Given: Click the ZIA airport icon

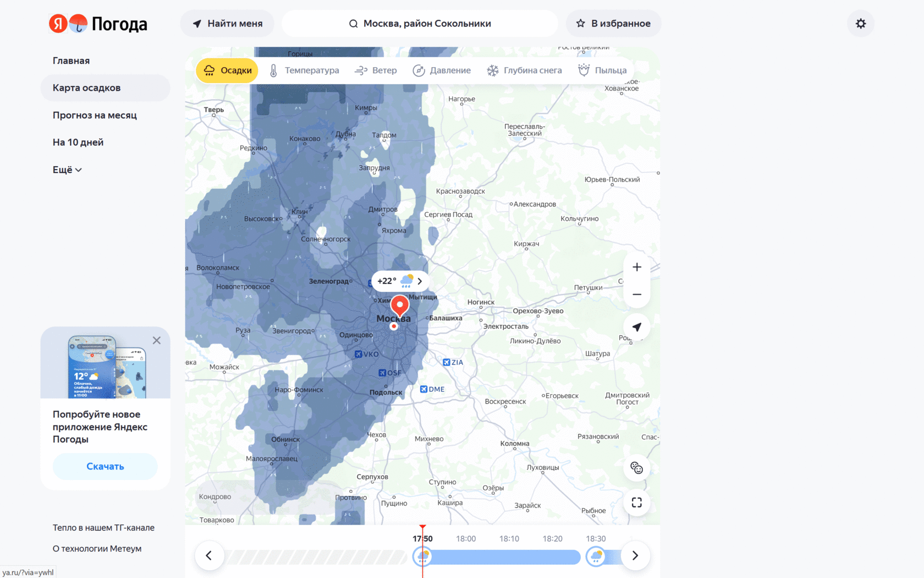Looking at the screenshot, I should (447, 362).
